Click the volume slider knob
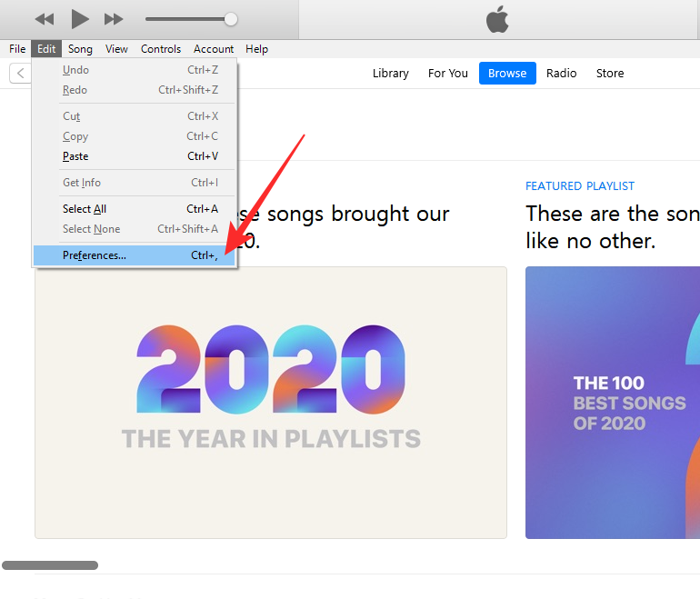This screenshot has height=599, width=700. [x=231, y=19]
